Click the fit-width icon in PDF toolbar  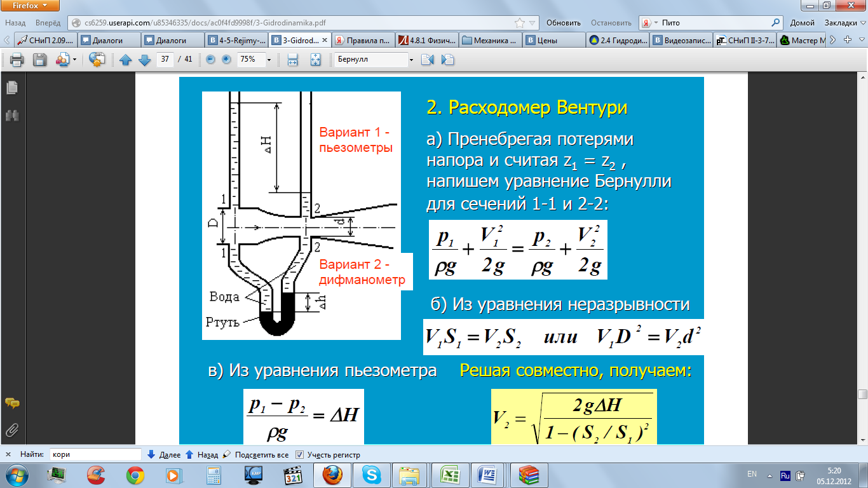point(293,60)
